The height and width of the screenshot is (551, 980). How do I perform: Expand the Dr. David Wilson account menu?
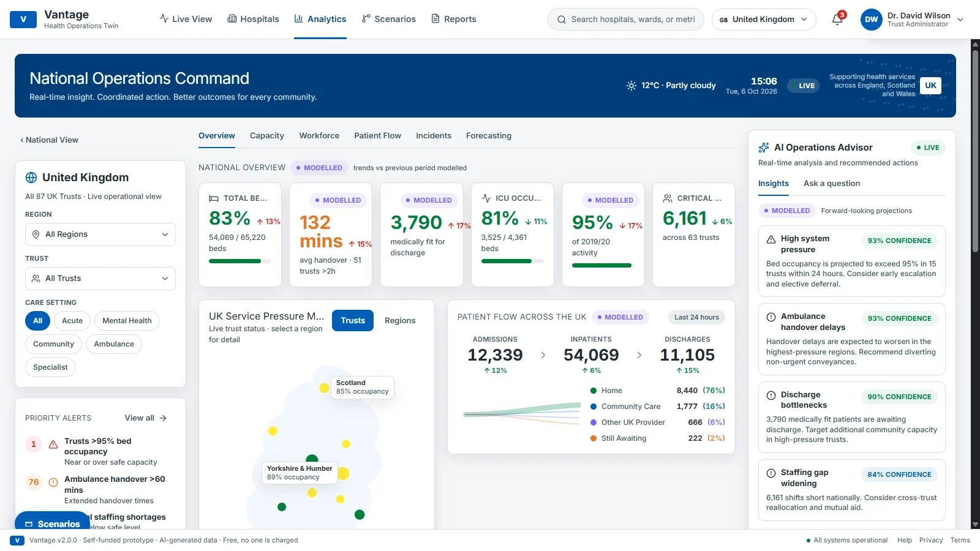[x=913, y=20]
